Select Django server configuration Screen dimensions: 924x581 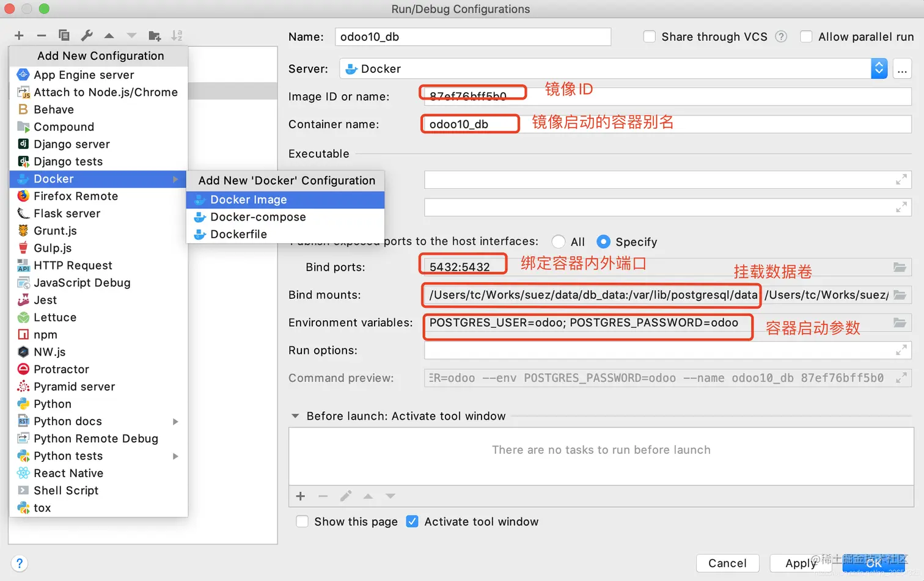(x=98, y=144)
